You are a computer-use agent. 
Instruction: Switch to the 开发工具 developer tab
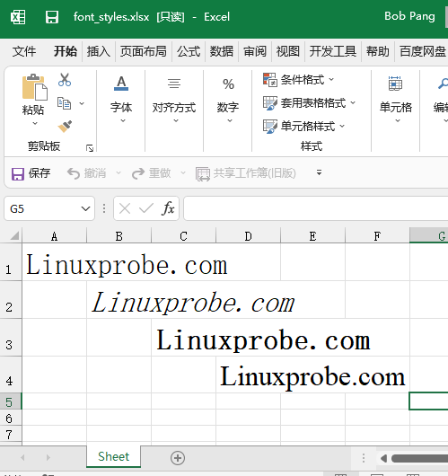(x=333, y=51)
